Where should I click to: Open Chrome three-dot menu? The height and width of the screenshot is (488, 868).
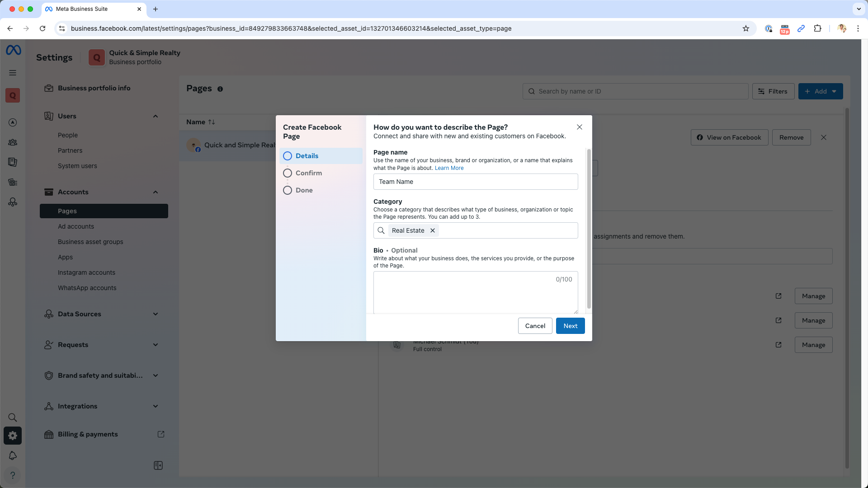pos(858,28)
